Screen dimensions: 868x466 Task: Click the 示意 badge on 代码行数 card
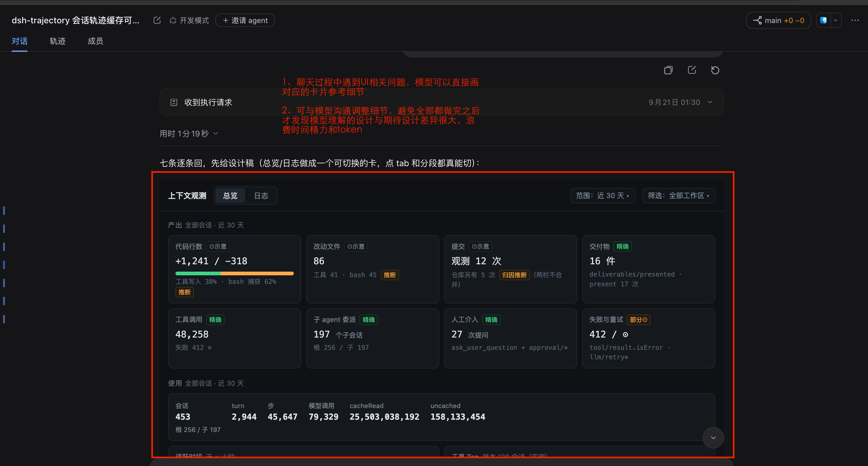[x=218, y=246]
